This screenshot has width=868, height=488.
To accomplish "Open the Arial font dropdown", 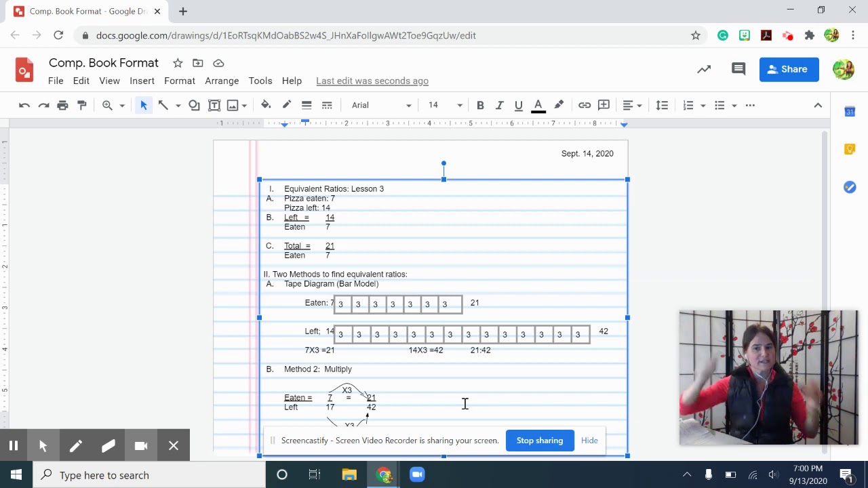I will (x=380, y=105).
